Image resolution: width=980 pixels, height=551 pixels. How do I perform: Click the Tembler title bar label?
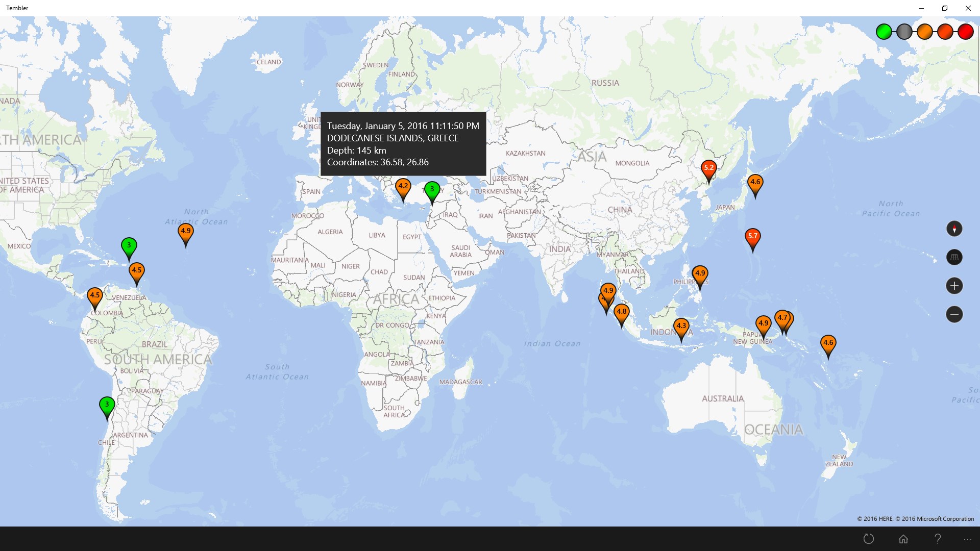point(17,8)
